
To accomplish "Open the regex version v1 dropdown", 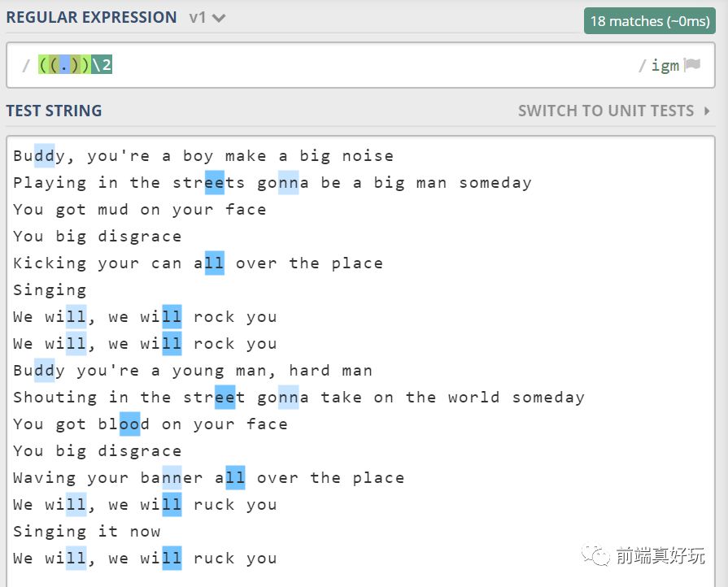I will click(x=207, y=18).
